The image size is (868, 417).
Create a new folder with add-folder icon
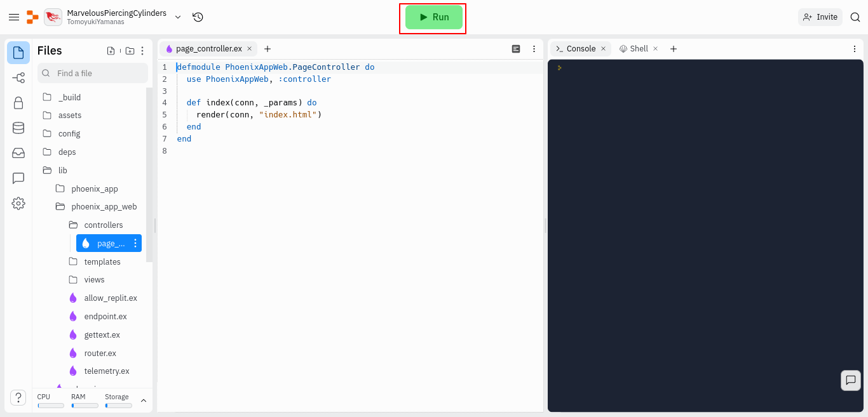tap(130, 51)
